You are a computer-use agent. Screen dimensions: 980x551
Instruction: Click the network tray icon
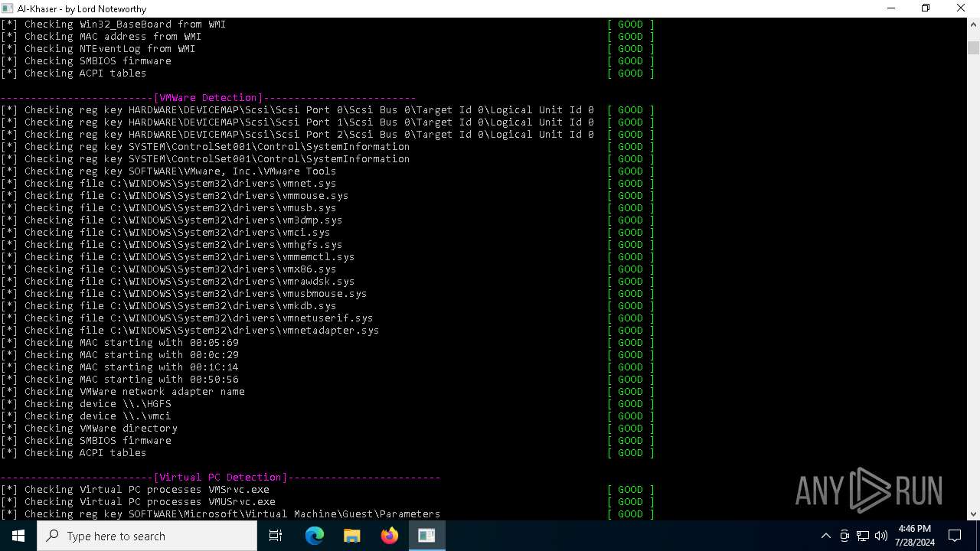(863, 536)
